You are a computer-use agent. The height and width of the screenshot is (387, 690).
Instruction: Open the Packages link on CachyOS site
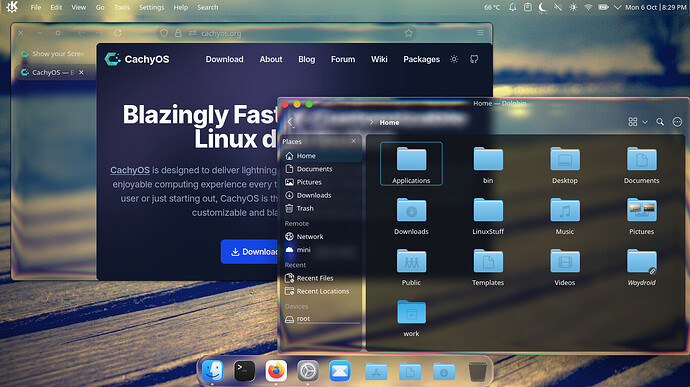click(x=421, y=59)
